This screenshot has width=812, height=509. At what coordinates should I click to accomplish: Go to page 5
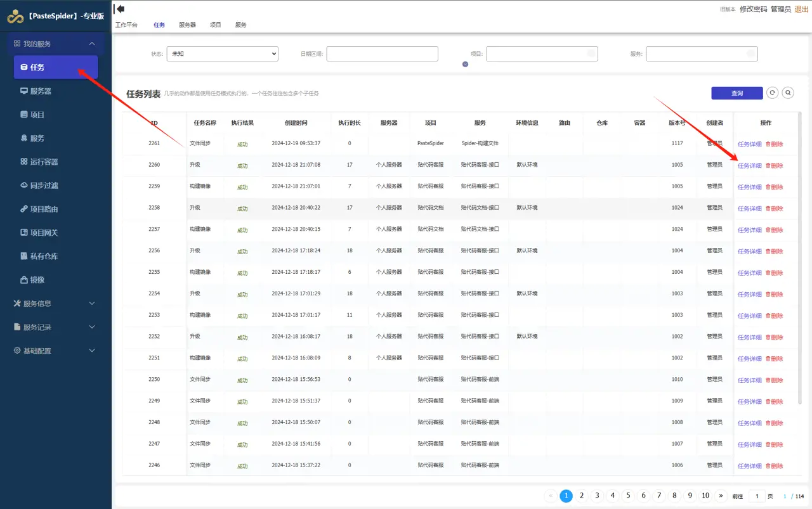coord(628,496)
